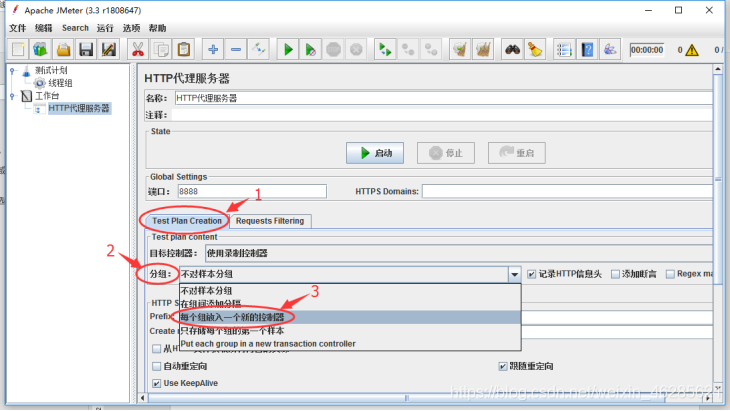Screen dimensions: 730x411
Task: Click the Copy toolbar icon
Action: [x=161, y=49]
